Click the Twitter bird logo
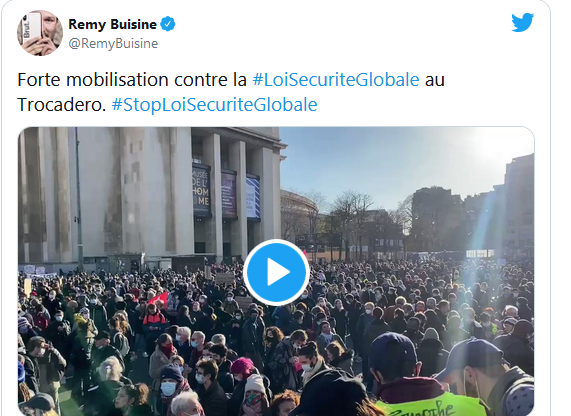The height and width of the screenshot is (416, 571). pyautogui.click(x=522, y=23)
